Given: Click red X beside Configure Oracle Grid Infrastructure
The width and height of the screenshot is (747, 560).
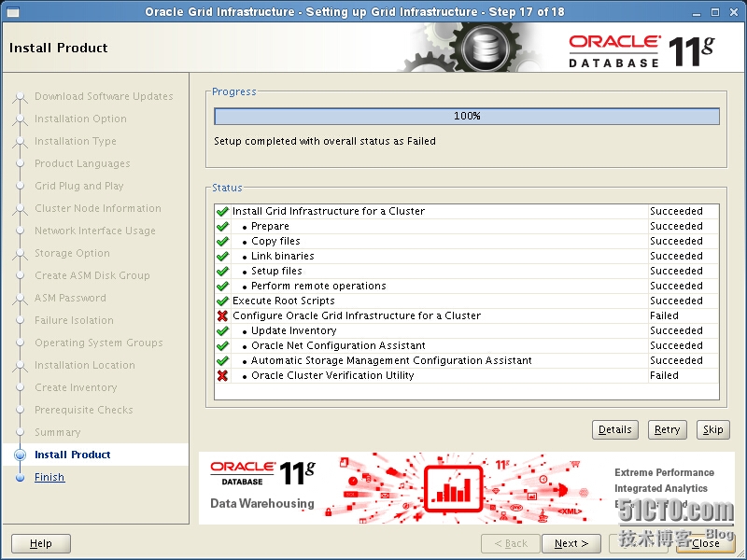Looking at the screenshot, I should 222,315.
